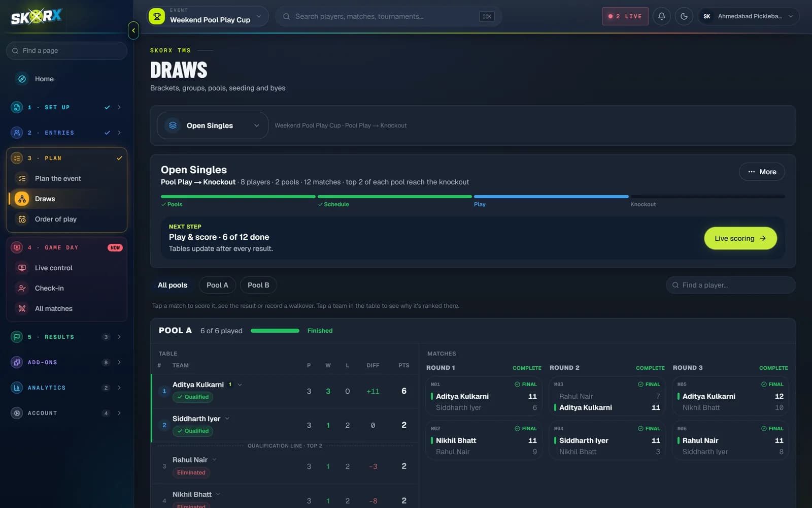Screen dimensions: 812x508
Task: Click the Set Up section icon
Action: tap(17, 107)
